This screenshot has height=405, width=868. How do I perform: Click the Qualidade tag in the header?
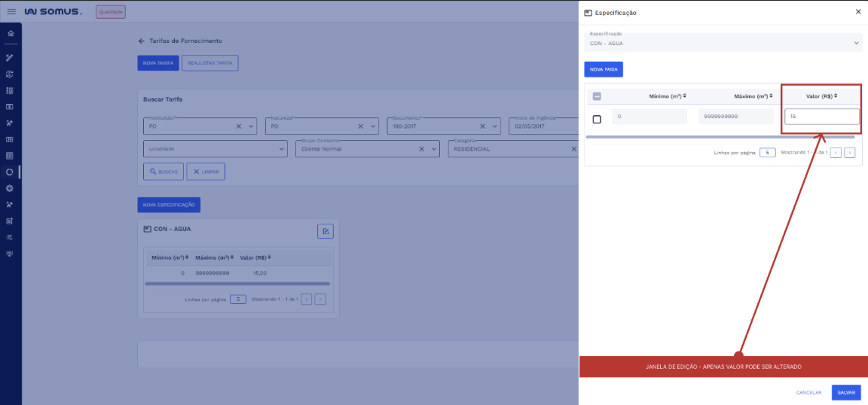pos(111,12)
